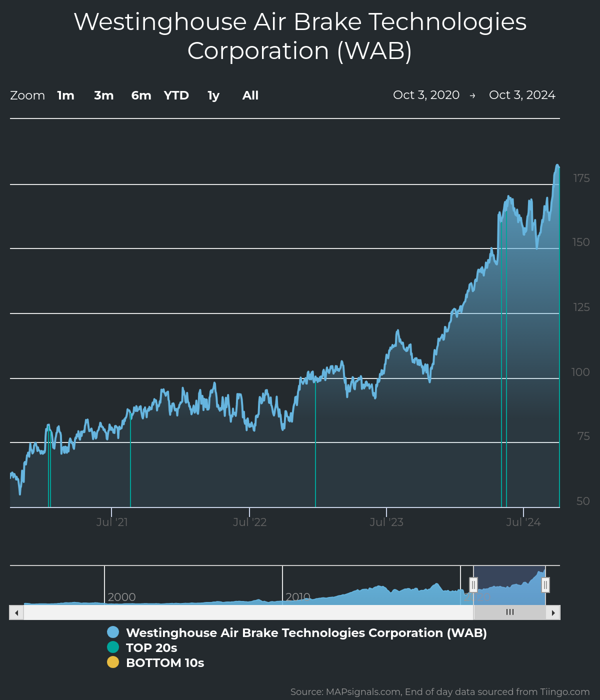Click the chart title Westinghouse Air Brake Technologies
This screenshot has height=700, width=600.
point(300,36)
